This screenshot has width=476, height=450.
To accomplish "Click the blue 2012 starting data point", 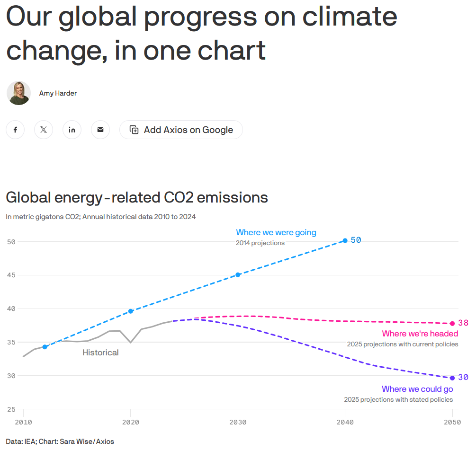I will pyautogui.click(x=45, y=347).
